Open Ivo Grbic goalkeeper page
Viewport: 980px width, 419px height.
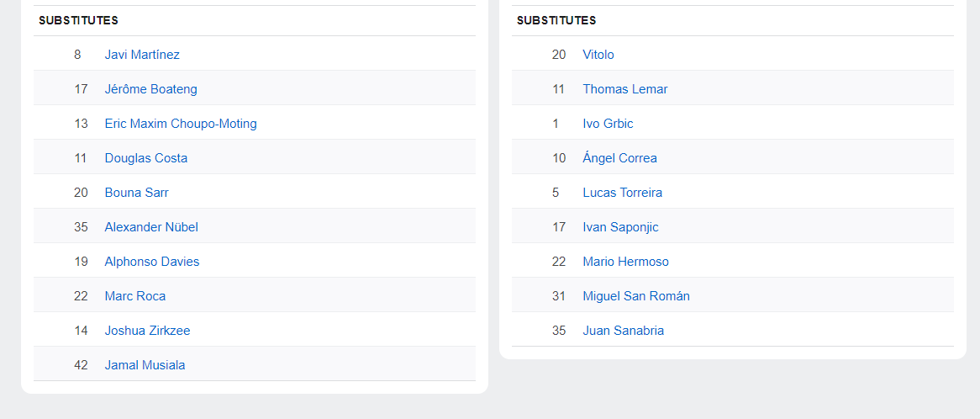608,123
